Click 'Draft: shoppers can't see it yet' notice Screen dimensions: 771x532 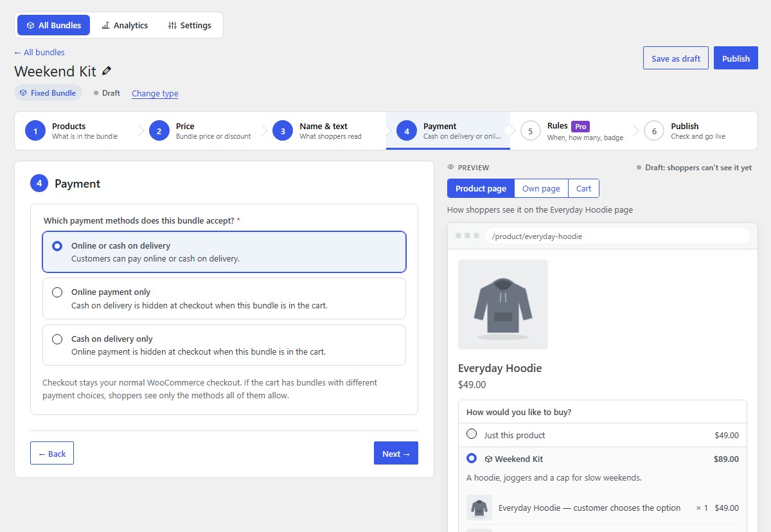[694, 167]
